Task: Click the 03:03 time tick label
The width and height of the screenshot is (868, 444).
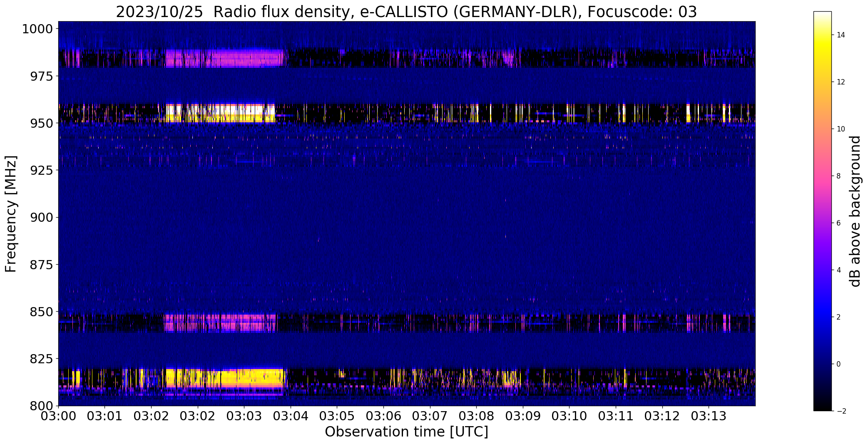Action: click(x=244, y=416)
